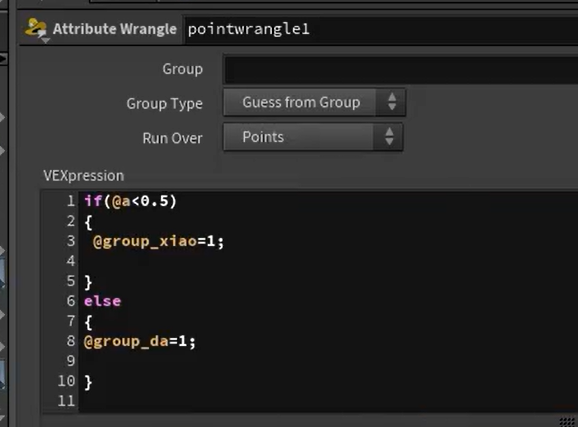Open the Group Type dropdown
578x427 pixels.
coord(314,103)
